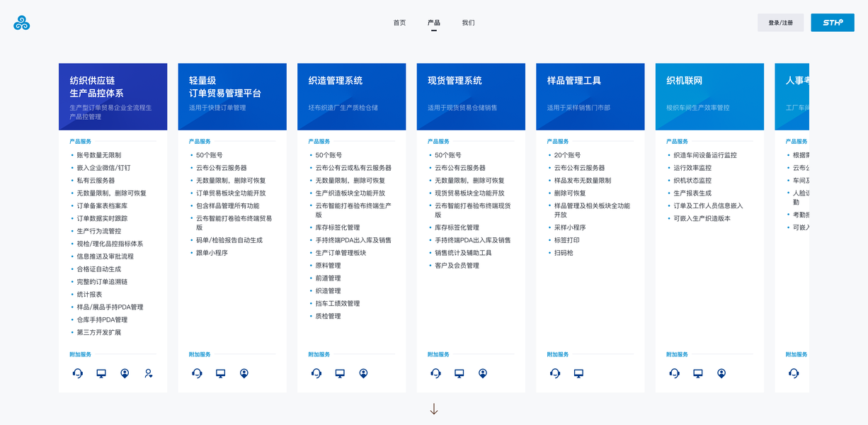This screenshot has width=868, height=425.
Task: Click the 销售统计及辅助工具 list item
Action: click(x=463, y=253)
